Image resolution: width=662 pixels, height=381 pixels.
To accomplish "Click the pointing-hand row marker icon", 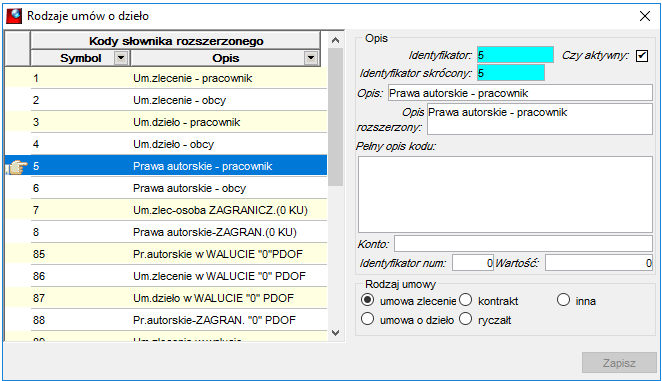I will (17, 167).
